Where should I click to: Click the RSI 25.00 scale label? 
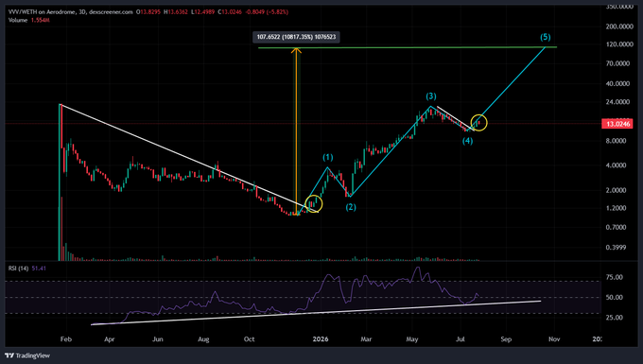(614, 318)
